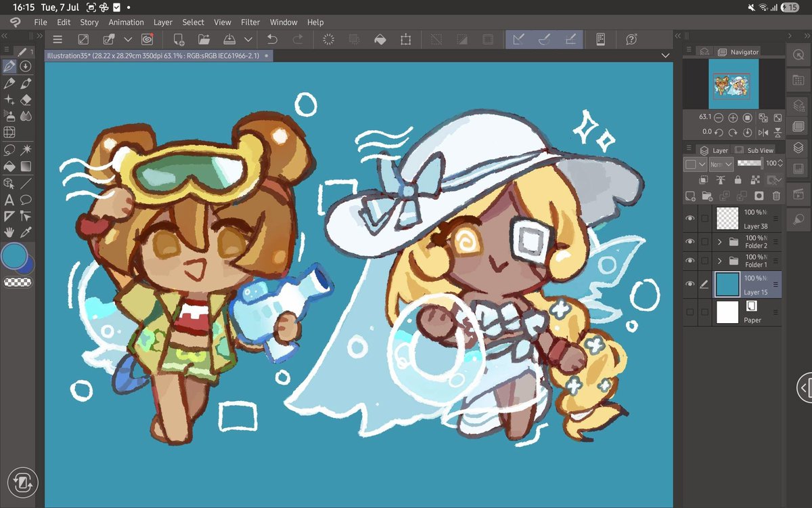Select the Auto select magic wand tool
Screen dimensions: 812x508
coord(26,149)
